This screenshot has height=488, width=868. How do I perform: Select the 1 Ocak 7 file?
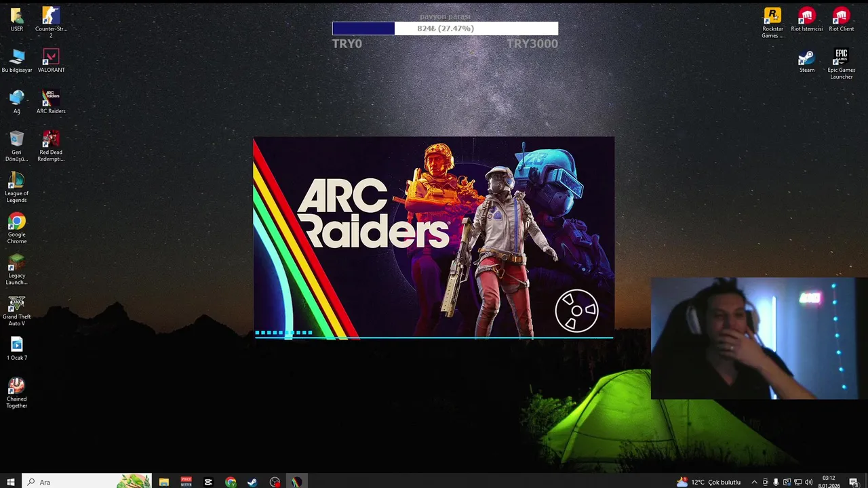click(17, 349)
